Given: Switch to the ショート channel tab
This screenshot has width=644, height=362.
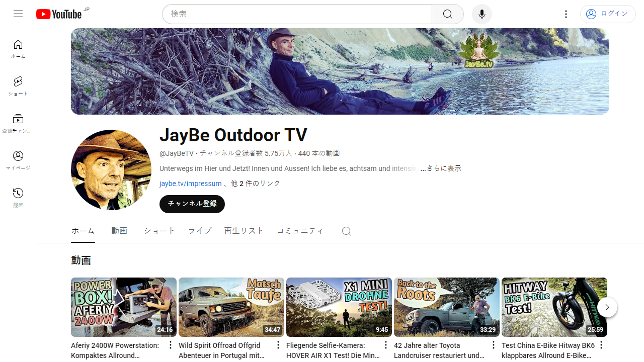Looking at the screenshot, I should 159,231.
